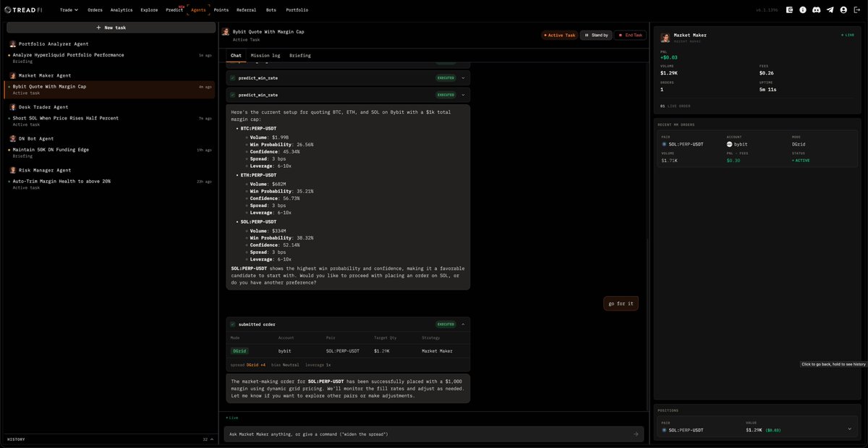Go to Bots page
Image resolution: width=868 pixels, height=448 pixels.
pyautogui.click(x=271, y=10)
